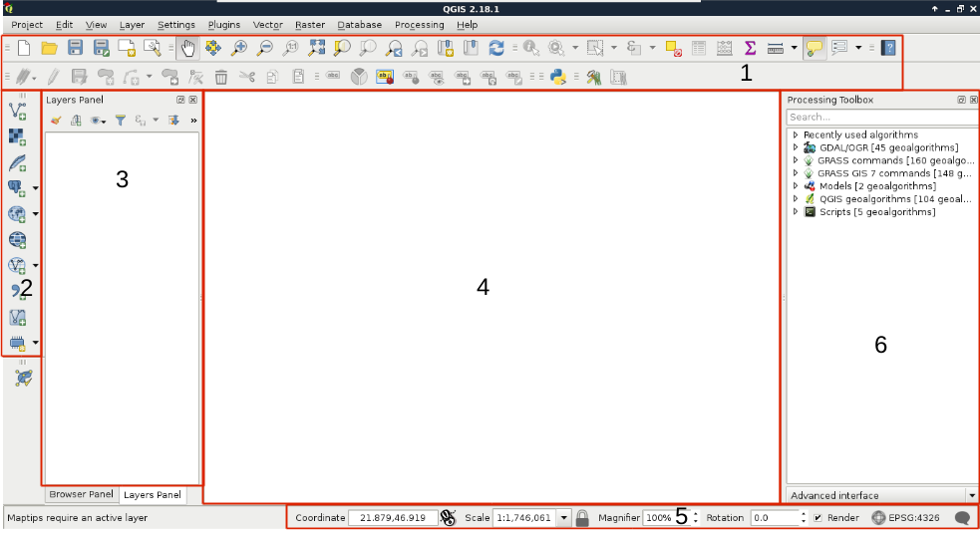Open the Python console icon

(x=559, y=76)
